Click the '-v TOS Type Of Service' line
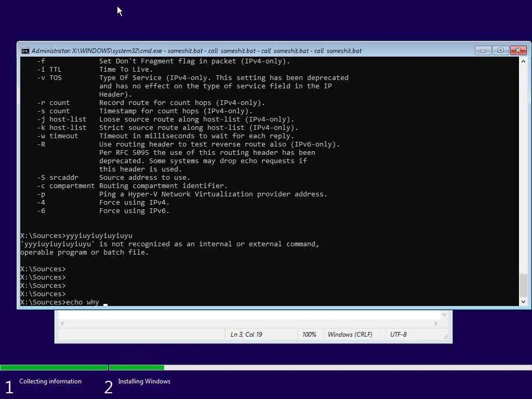The image size is (532, 399). pos(193,78)
